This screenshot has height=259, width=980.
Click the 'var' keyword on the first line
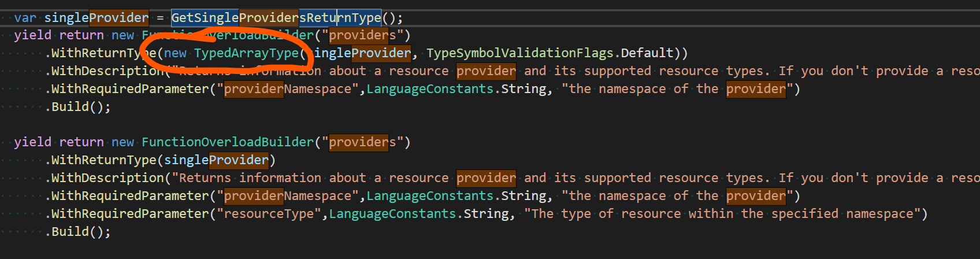25,18
